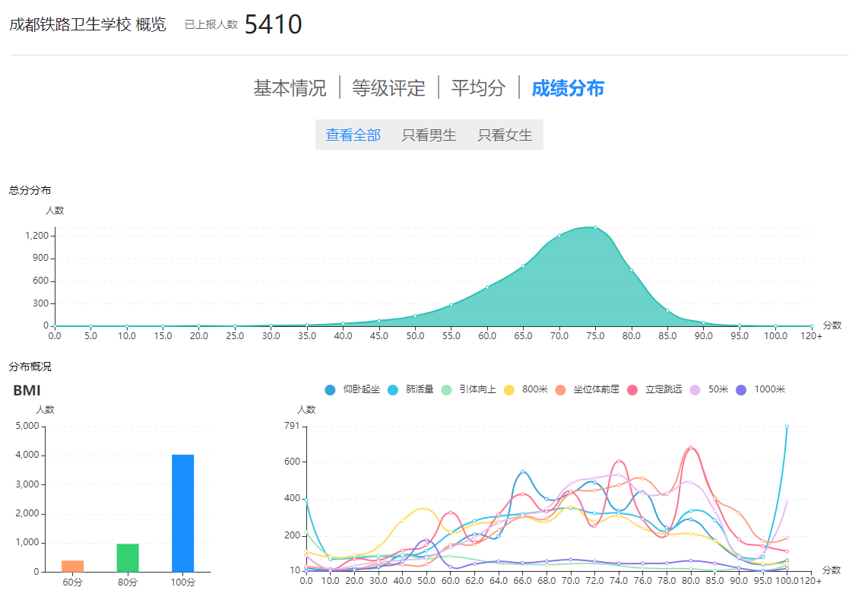
Task: Toggle the 仰卧起坐 legend series
Action: (352, 389)
